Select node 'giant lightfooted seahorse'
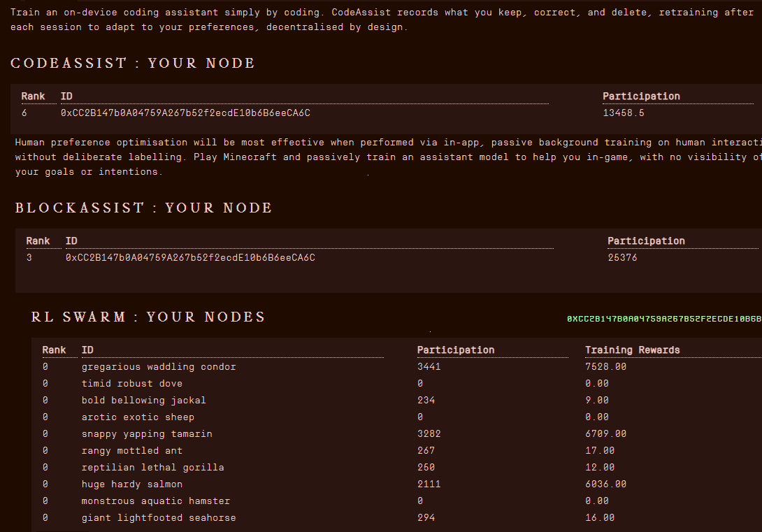Screen dimensions: 762x532 [159, 518]
